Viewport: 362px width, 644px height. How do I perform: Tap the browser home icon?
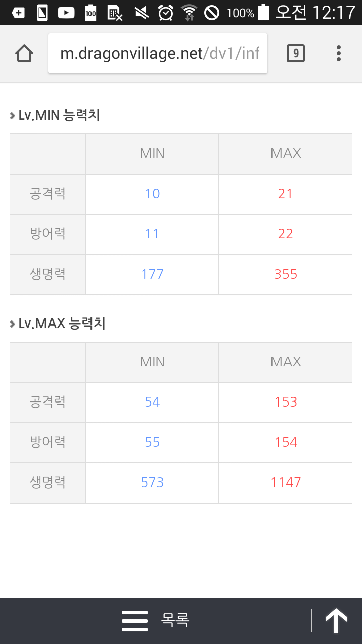pyautogui.click(x=24, y=53)
